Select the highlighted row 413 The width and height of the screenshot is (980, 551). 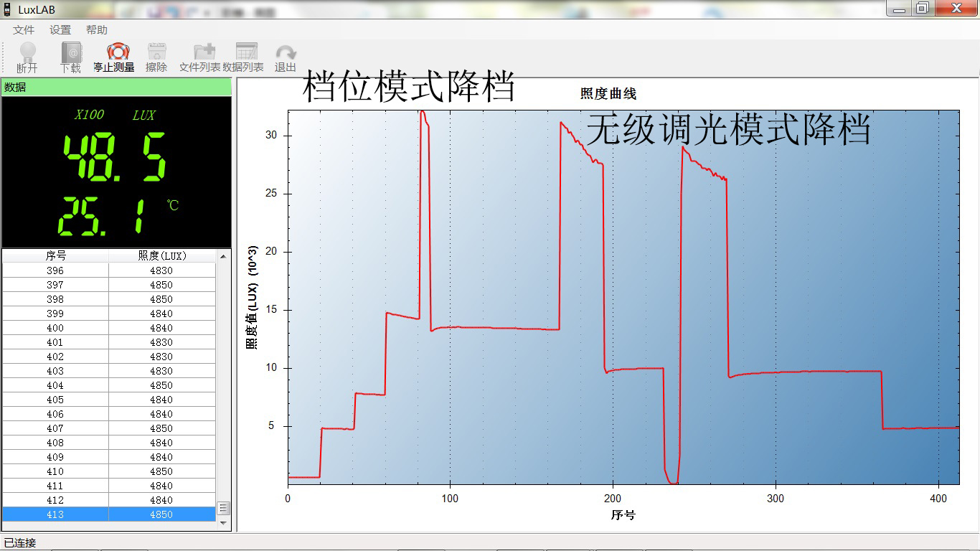(x=109, y=514)
